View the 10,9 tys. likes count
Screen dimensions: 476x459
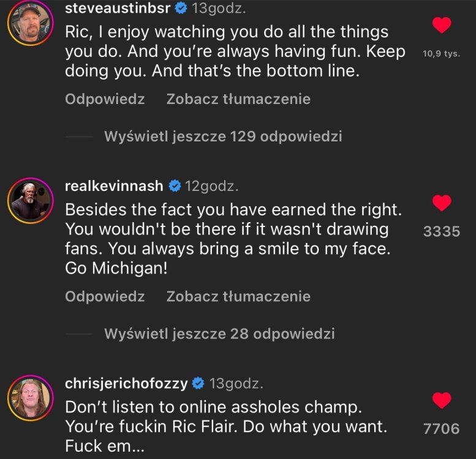click(x=441, y=53)
